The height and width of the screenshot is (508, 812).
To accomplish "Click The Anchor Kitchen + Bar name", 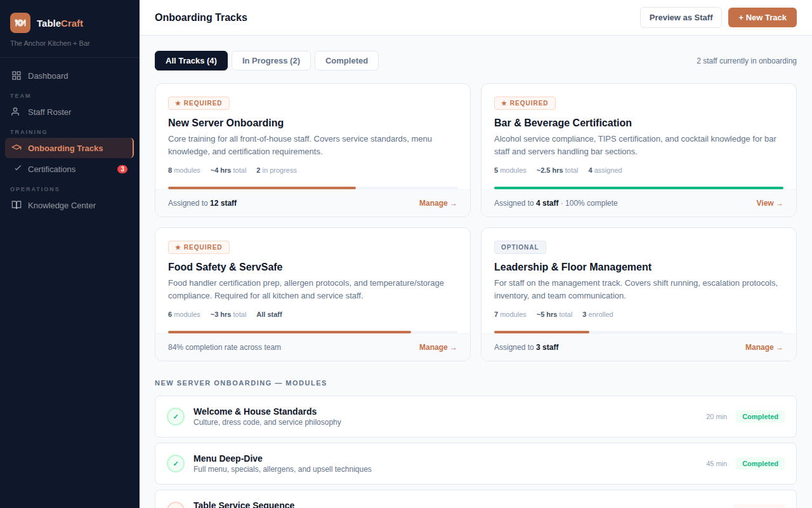I will point(50,43).
